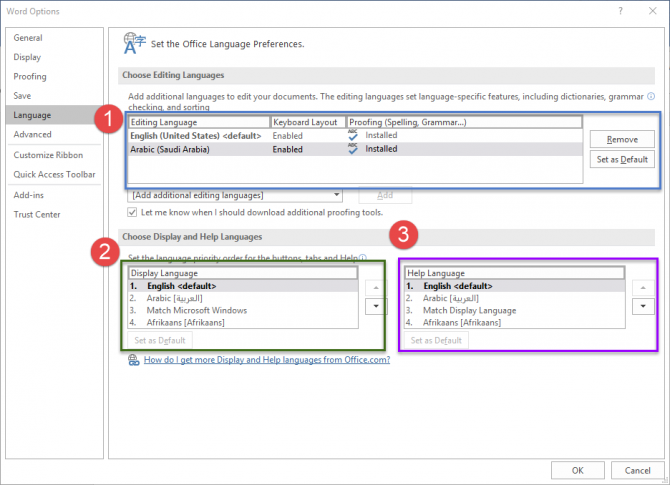Cancel the Word Options dialog
Screen dimensions: 670x485
pos(637,470)
